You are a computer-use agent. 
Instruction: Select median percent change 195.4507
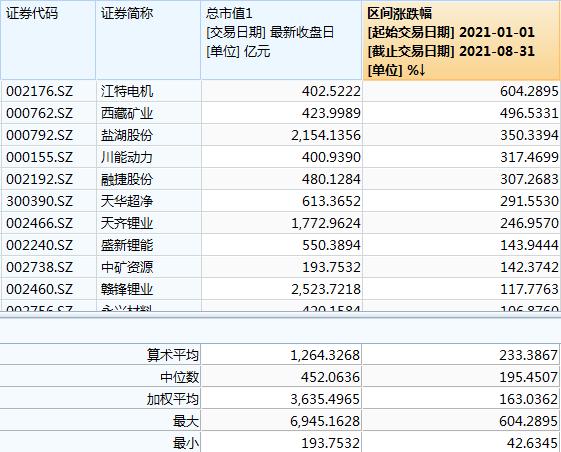[x=528, y=377]
